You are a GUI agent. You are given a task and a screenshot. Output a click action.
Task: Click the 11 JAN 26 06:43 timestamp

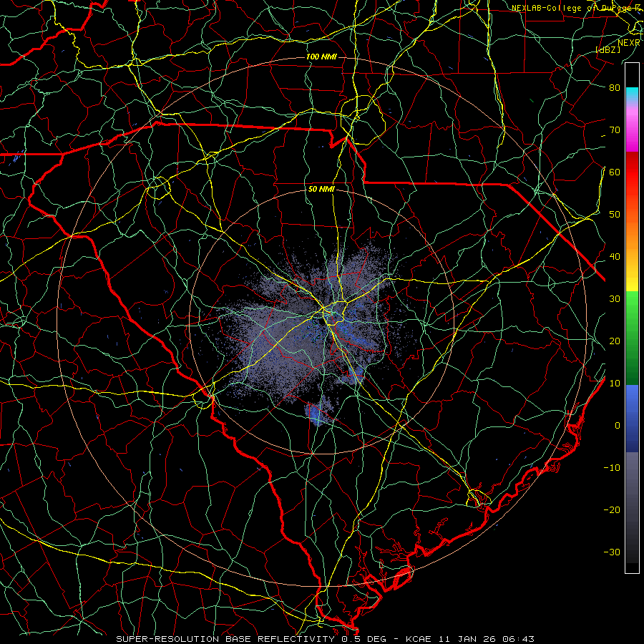point(485,639)
